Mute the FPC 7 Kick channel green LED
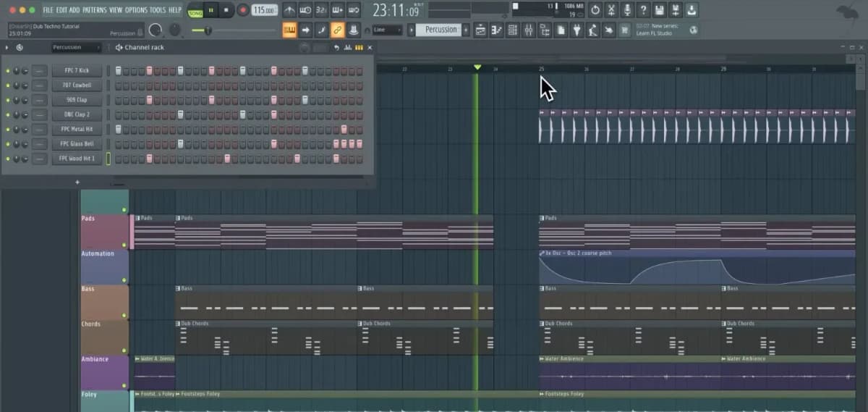The width and height of the screenshot is (868, 412). pyautogui.click(x=8, y=71)
